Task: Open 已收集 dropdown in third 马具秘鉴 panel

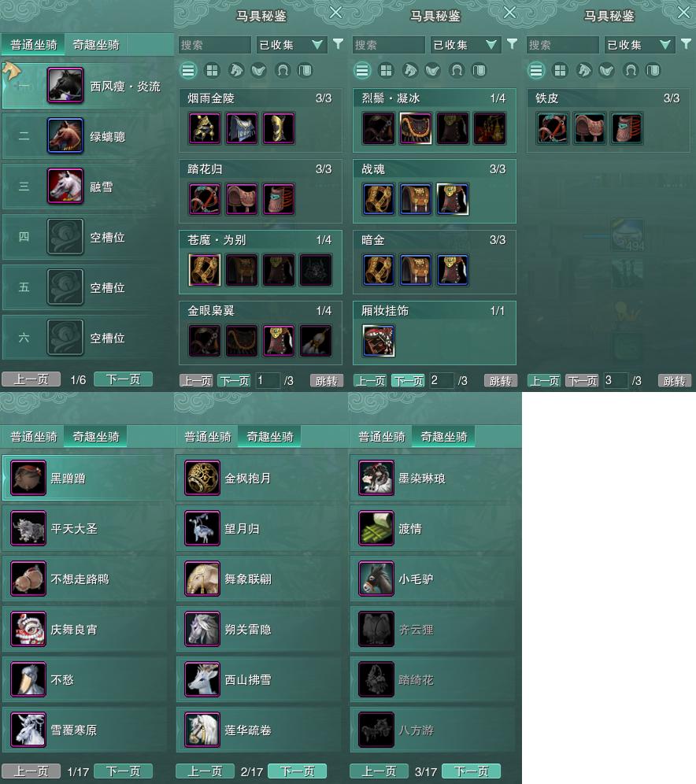Action: coord(639,45)
